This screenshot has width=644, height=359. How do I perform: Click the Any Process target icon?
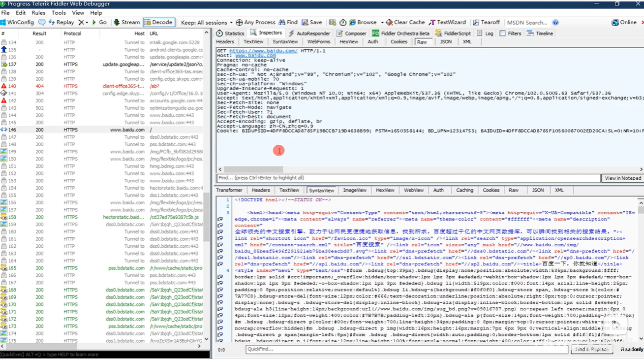pyautogui.click(x=240, y=22)
